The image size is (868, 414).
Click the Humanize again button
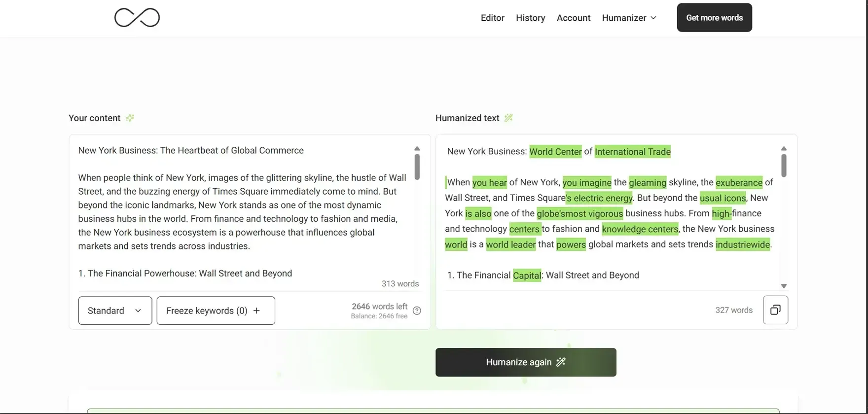pos(526,362)
